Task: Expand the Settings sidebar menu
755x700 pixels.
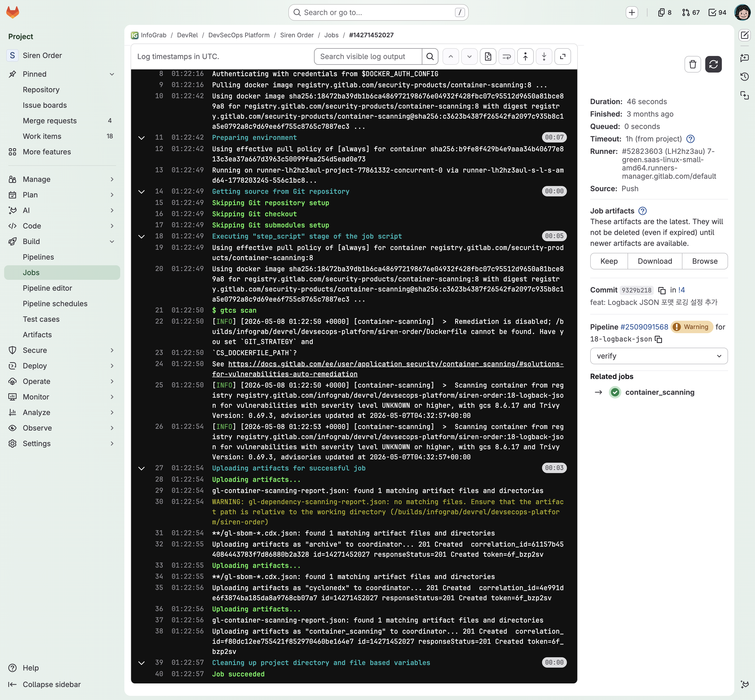Action: point(62,444)
